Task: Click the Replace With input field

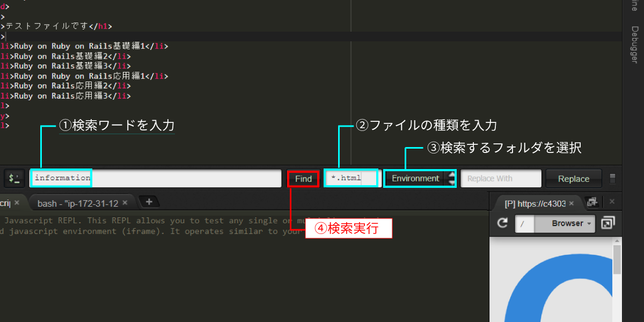Action: coord(501,178)
